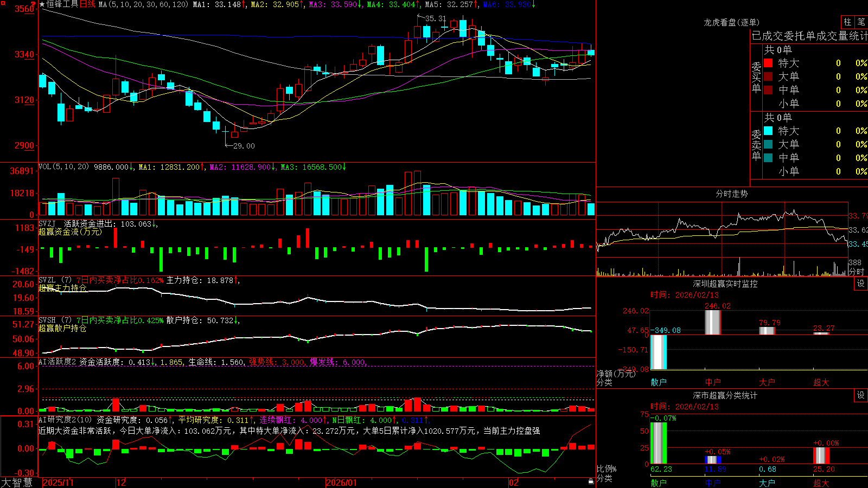Click the 已成交委托单成交量统计 header
Screen dimensions: 868x488
(809, 36)
